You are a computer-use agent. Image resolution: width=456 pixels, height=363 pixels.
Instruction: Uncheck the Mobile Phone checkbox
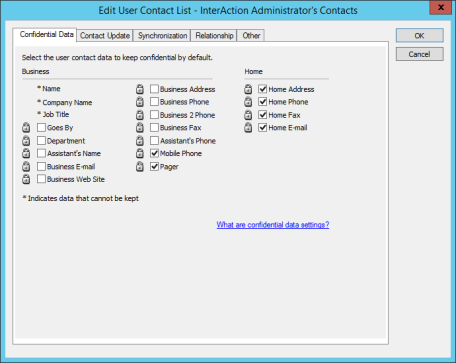(154, 153)
